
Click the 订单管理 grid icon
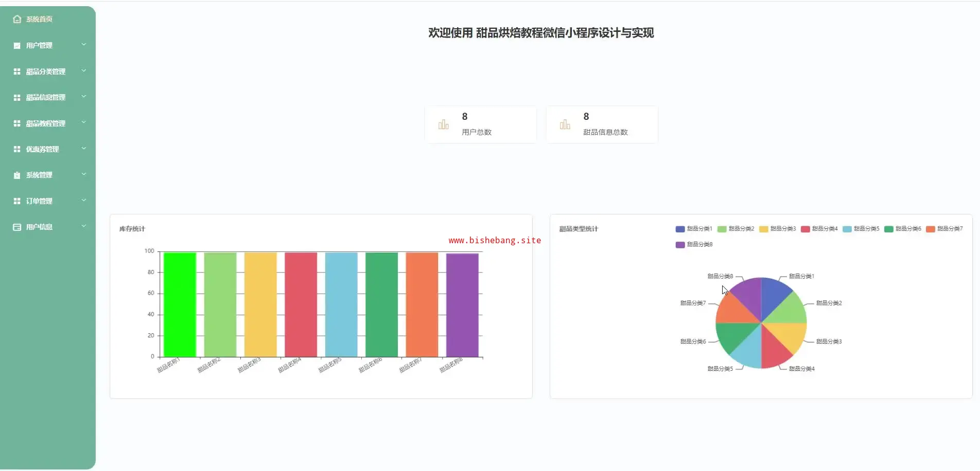(x=17, y=201)
